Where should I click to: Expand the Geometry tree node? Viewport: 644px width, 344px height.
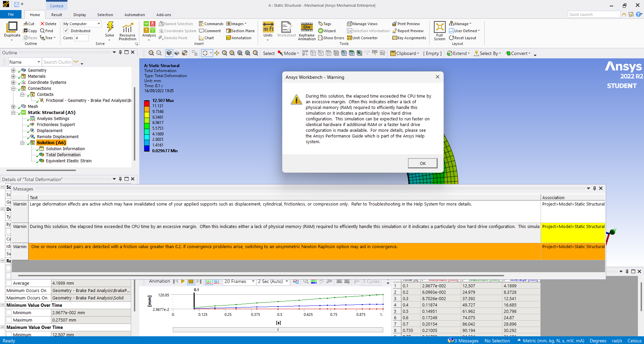click(13, 70)
